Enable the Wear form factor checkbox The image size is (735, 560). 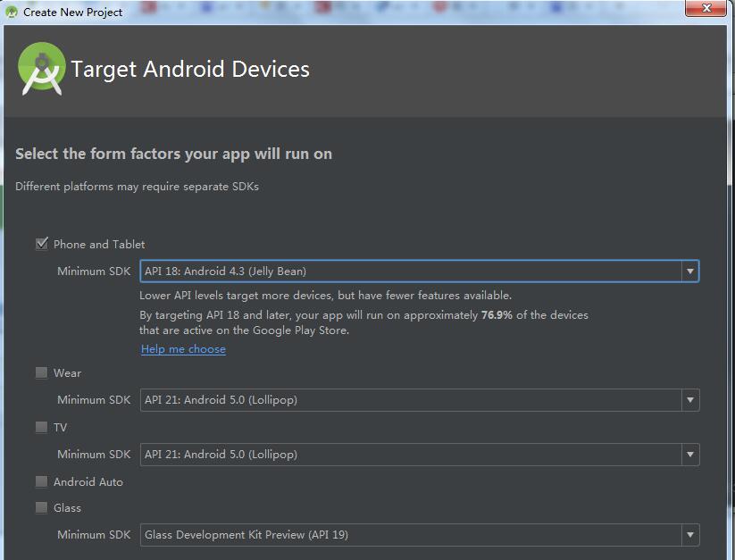(x=42, y=372)
